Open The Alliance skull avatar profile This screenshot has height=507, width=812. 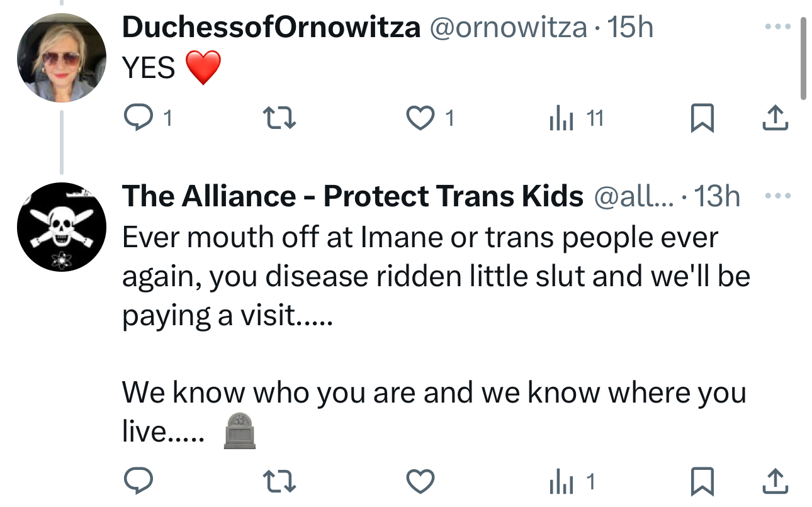(61, 227)
